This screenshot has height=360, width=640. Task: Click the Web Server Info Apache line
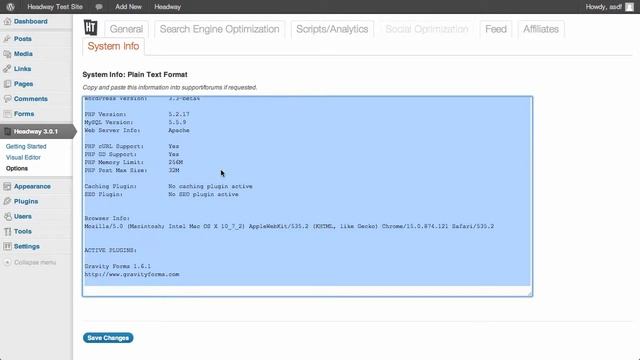tap(137, 131)
